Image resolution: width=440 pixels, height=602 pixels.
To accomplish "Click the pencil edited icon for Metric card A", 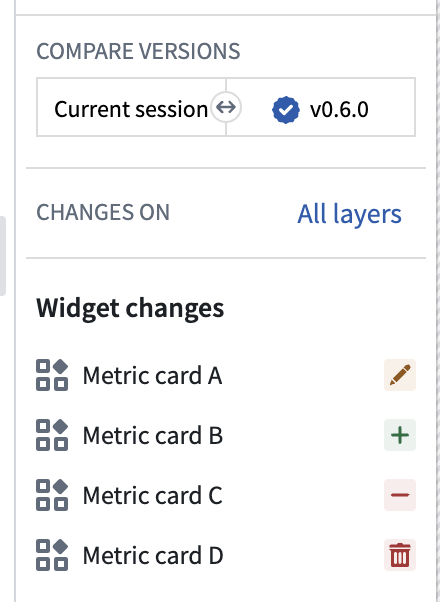I will click(x=400, y=375).
